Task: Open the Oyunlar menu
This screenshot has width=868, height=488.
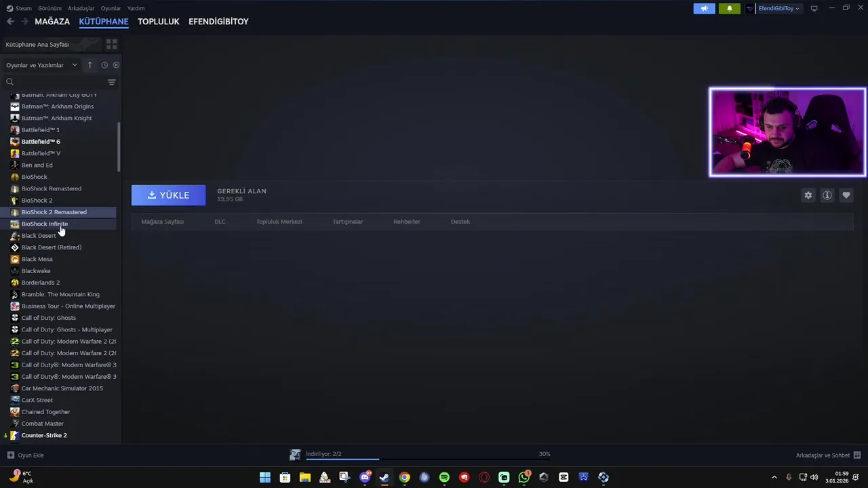Action: point(111,8)
